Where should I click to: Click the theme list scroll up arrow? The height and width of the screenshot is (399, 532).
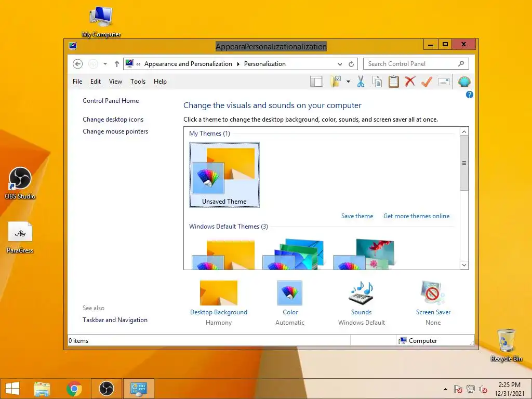464,131
